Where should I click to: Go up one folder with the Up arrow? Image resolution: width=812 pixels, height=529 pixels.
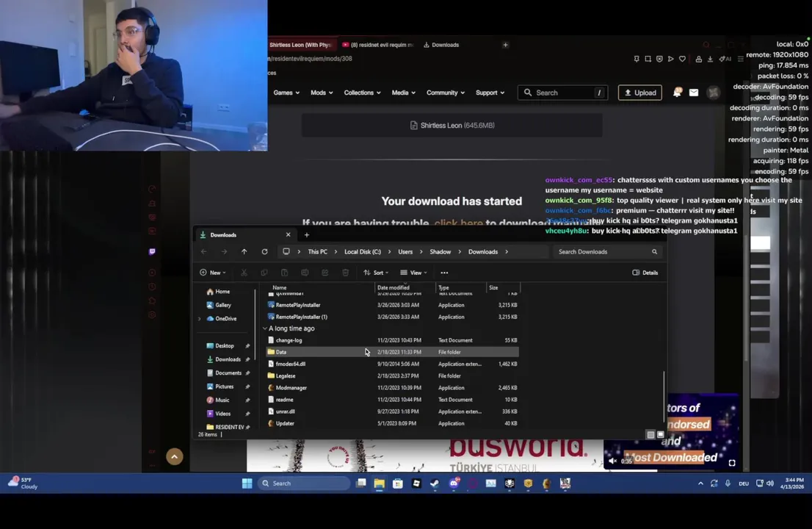point(244,252)
